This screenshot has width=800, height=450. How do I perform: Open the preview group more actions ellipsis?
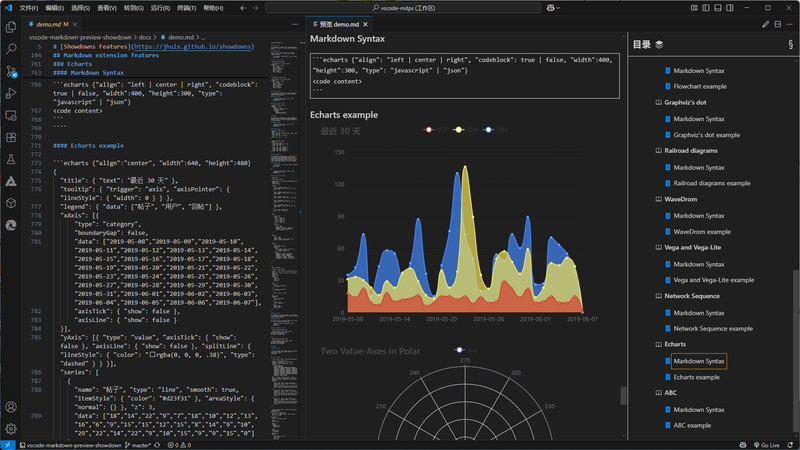click(x=790, y=24)
